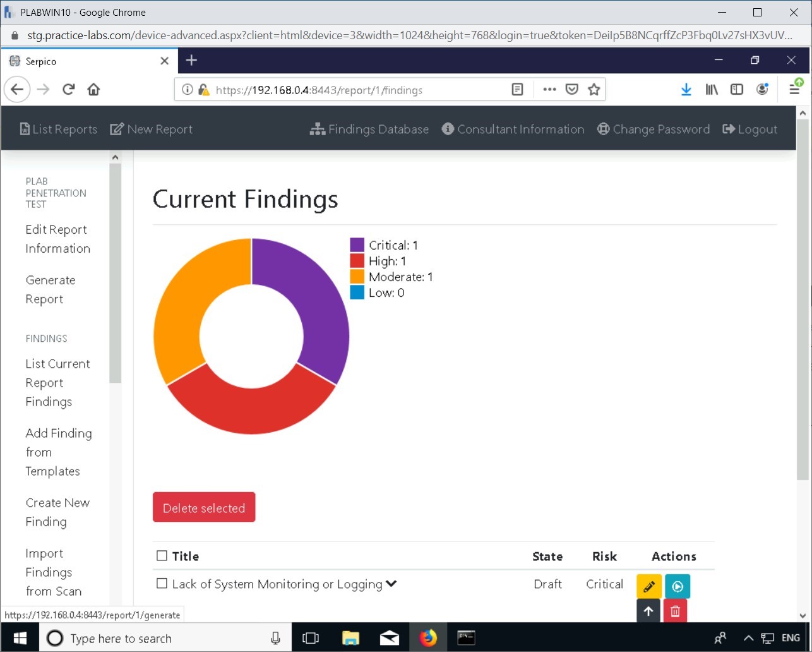
Task: Check the Lack of System Monitoring checkbox
Action: pos(162,584)
